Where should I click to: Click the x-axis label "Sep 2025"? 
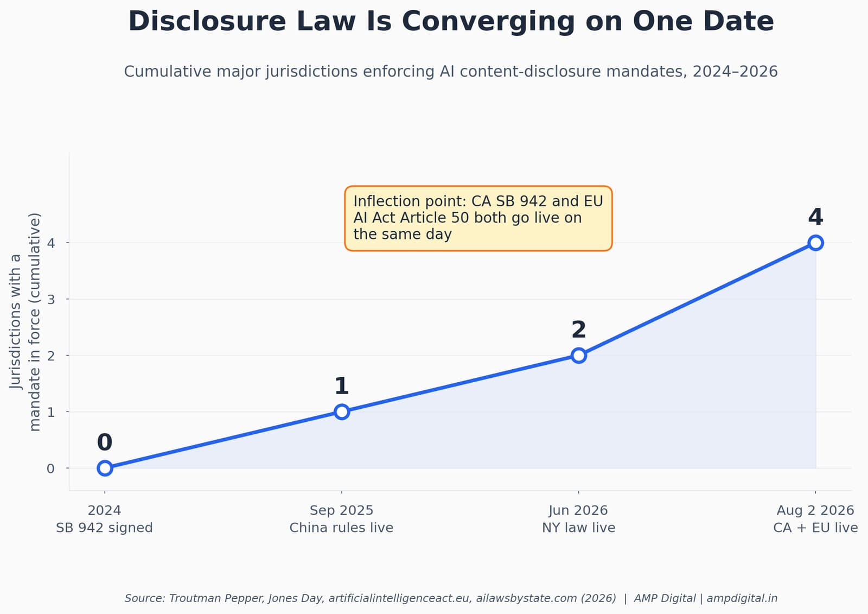click(341, 511)
